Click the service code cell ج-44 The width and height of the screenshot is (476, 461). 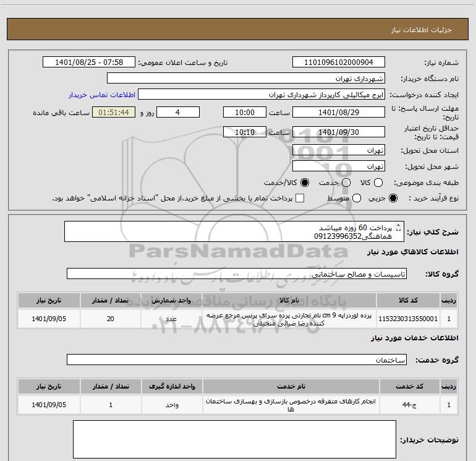pos(409,405)
